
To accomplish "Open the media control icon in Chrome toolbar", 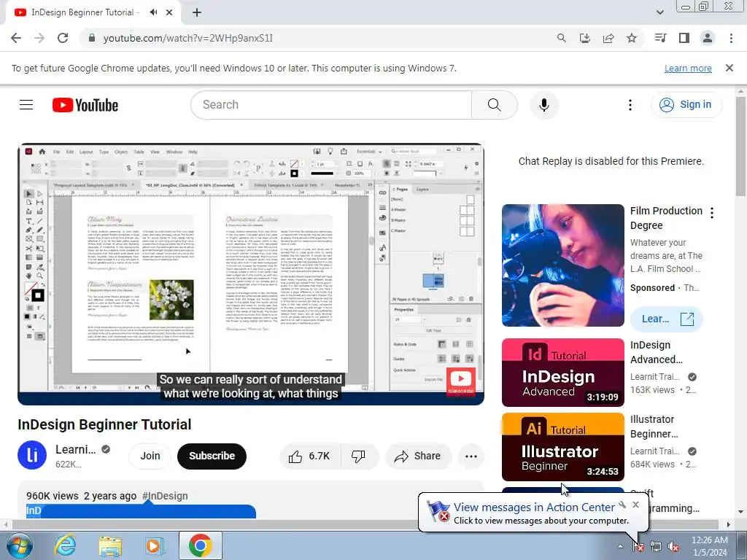I will (660, 38).
